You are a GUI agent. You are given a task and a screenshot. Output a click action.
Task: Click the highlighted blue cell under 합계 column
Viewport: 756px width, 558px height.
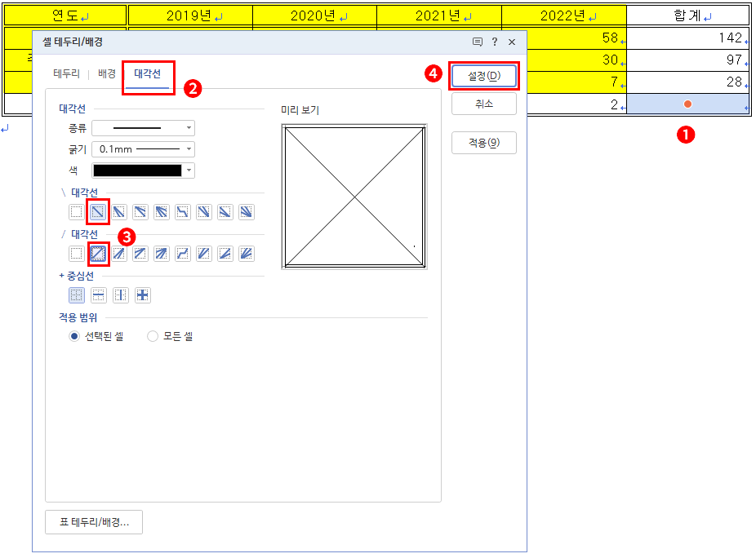pyautogui.click(x=688, y=104)
